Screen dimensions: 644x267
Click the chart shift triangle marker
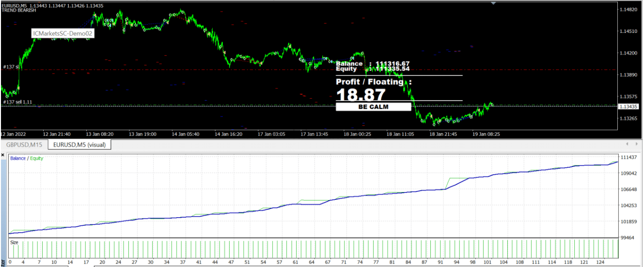[x=493, y=3]
